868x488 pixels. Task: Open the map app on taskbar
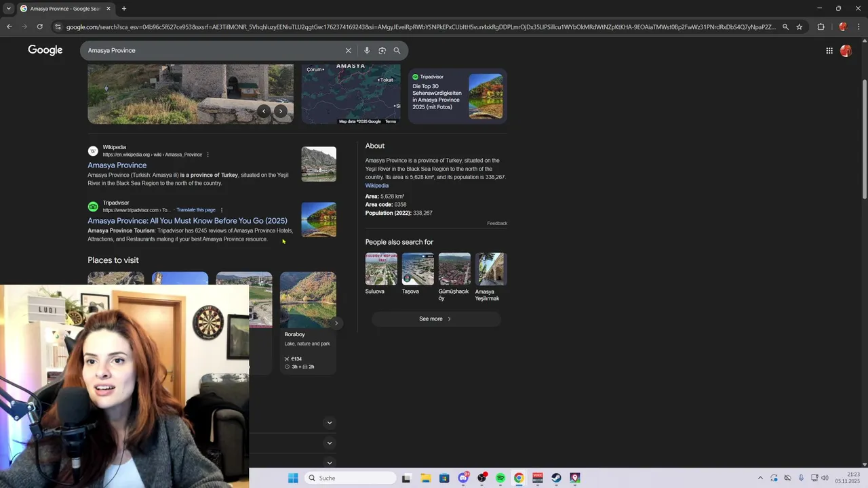click(x=575, y=478)
